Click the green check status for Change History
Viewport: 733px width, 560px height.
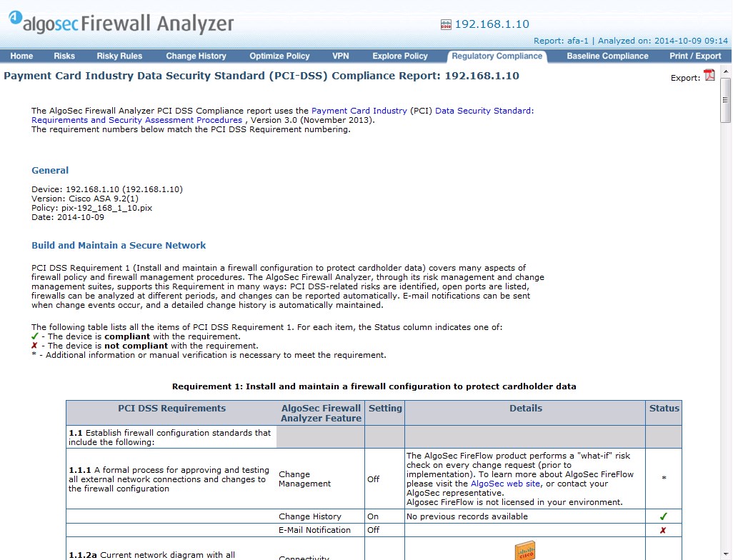(664, 516)
